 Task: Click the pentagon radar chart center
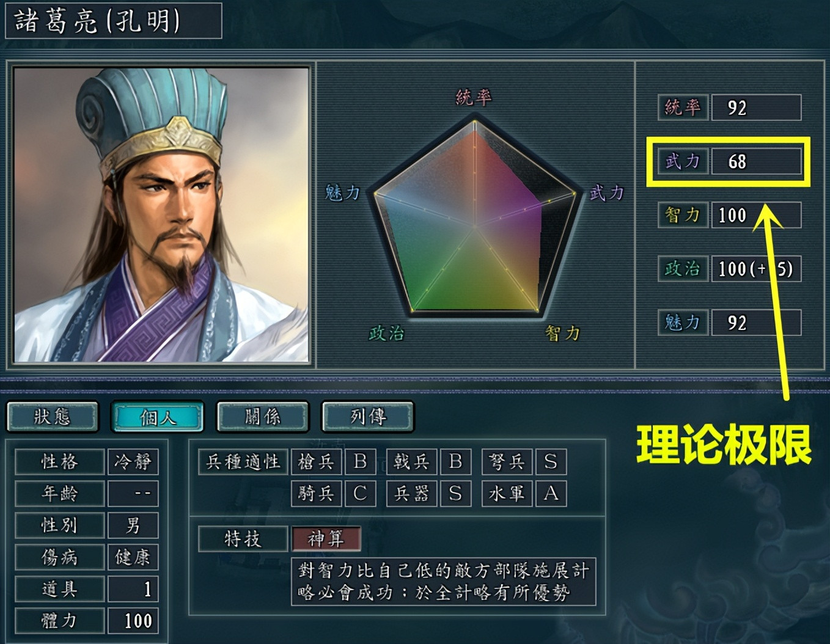[x=475, y=227]
